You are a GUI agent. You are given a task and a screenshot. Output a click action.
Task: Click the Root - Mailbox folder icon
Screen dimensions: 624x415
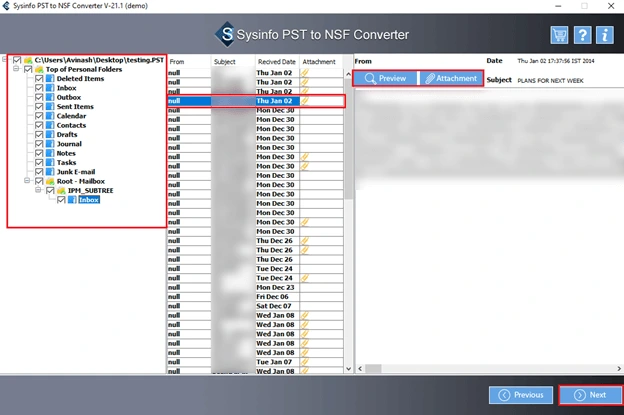pos(50,181)
